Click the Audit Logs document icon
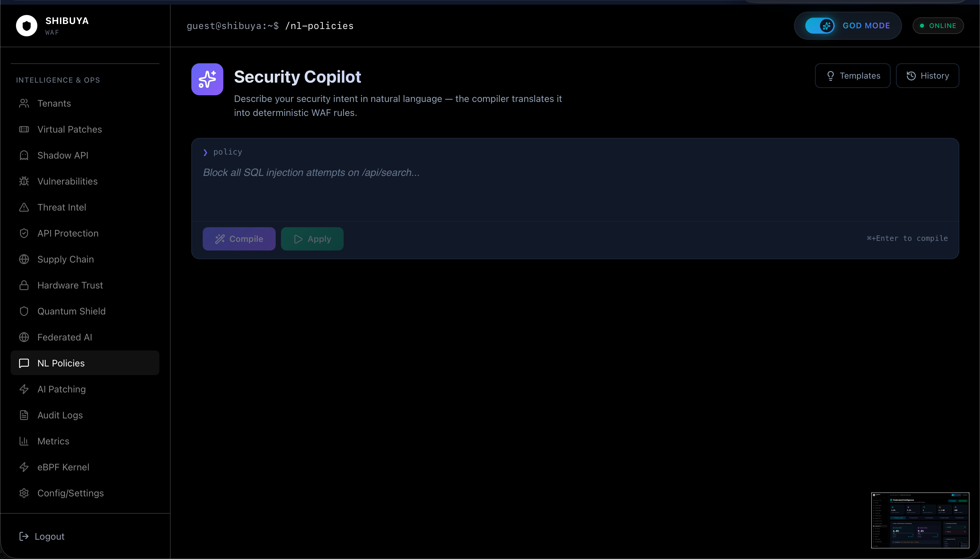 coord(24,415)
